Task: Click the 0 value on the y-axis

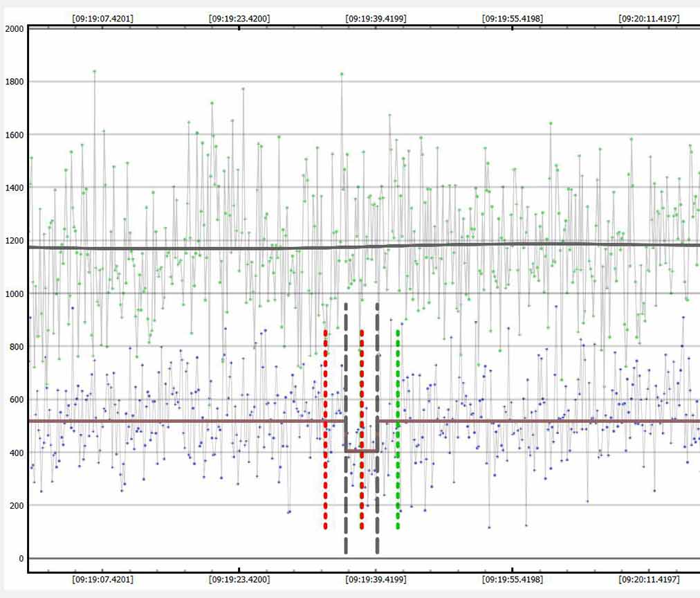Action: (21, 559)
